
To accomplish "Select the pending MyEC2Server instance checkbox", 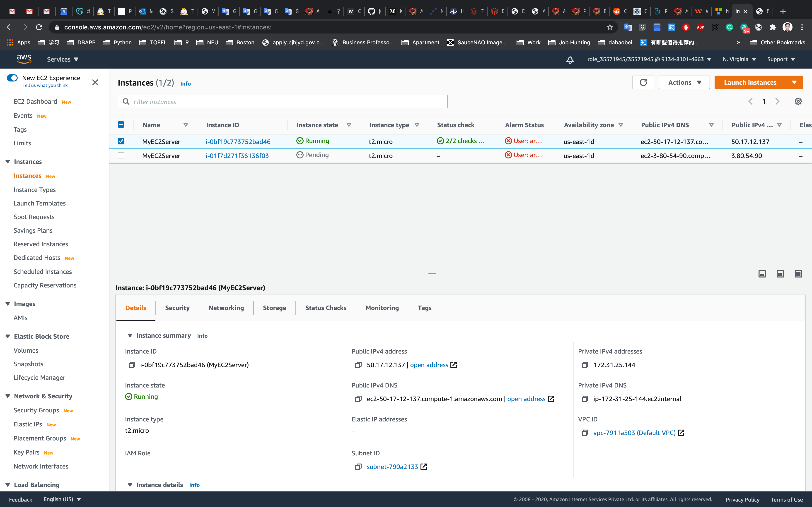I will 121,155.
